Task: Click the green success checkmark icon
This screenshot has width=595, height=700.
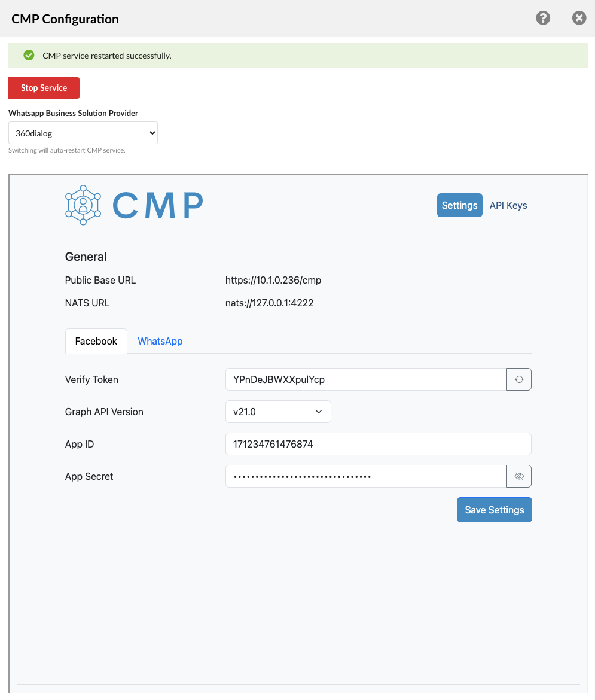Action: point(29,56)
